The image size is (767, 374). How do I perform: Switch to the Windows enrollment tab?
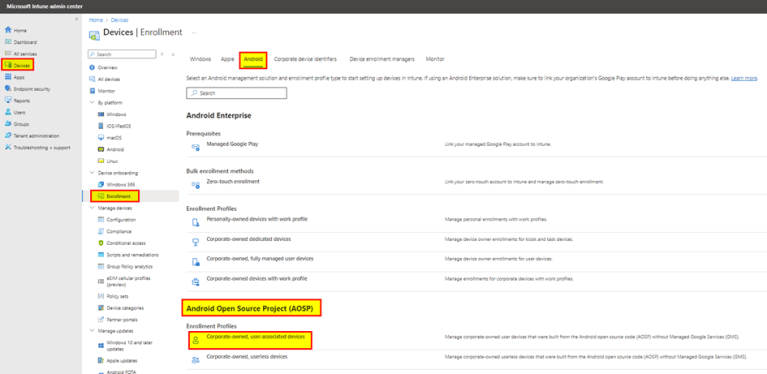tap(200, 59)
